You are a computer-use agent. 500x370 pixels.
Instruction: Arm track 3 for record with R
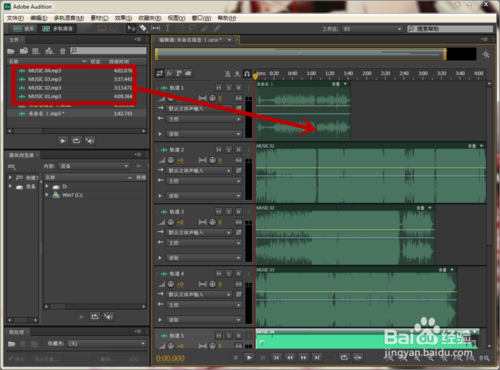(x=238, y=212)
